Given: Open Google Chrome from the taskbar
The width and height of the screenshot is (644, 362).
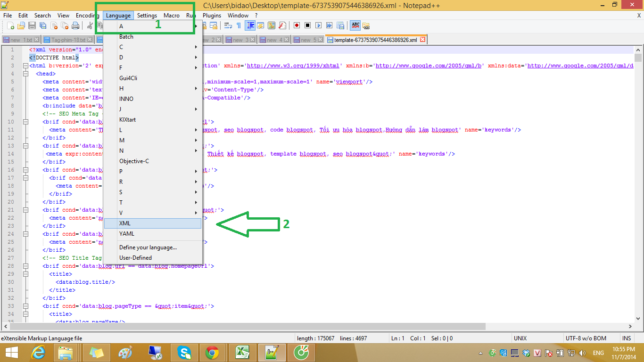Looking at the screenshot, I should (212, 352).
